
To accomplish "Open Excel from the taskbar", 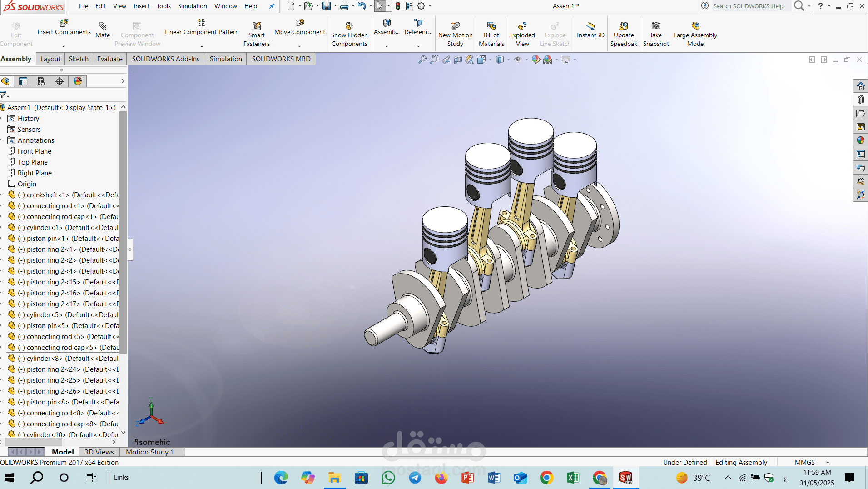I will click(x=573, y=478).
